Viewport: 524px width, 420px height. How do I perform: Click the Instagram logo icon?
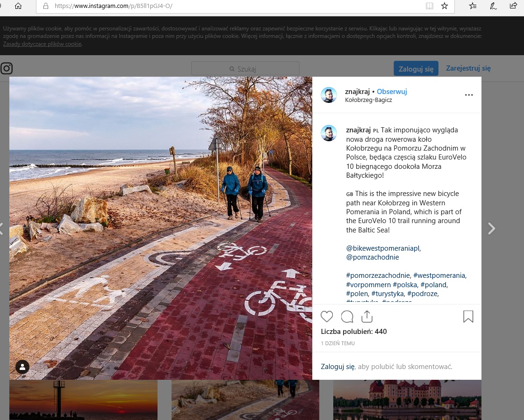[7, 69]
